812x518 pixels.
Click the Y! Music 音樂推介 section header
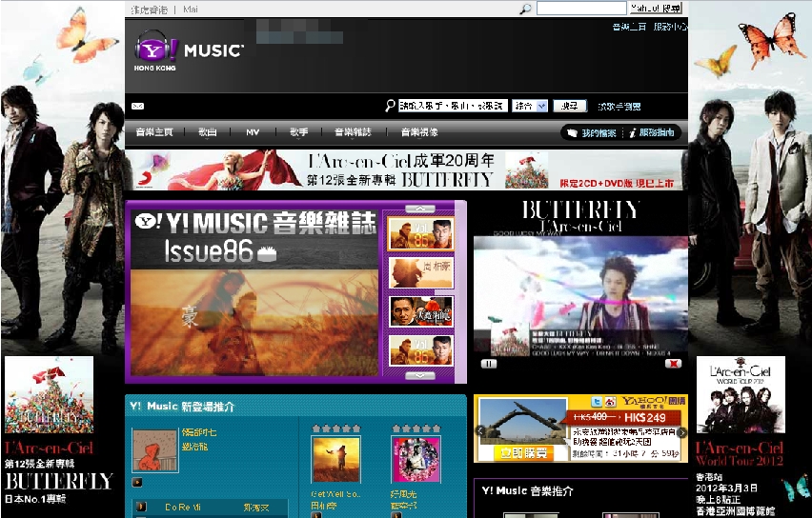[527, 490]
